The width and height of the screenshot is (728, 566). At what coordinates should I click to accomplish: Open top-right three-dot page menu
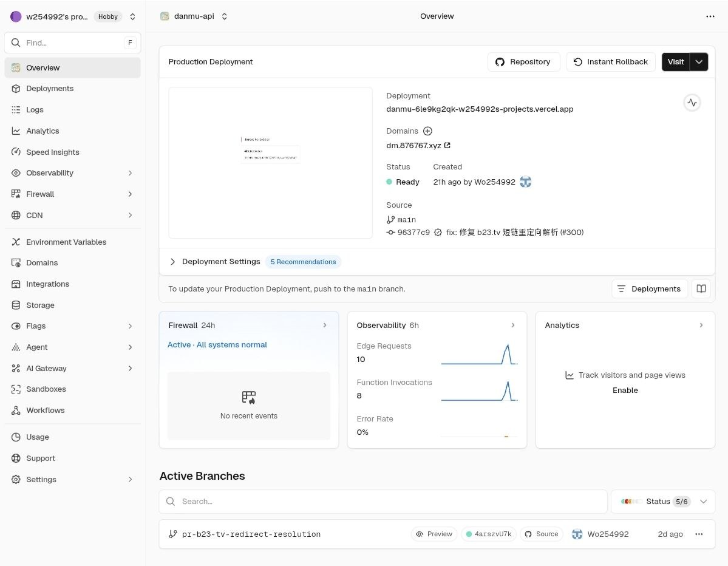pos(710,16)
